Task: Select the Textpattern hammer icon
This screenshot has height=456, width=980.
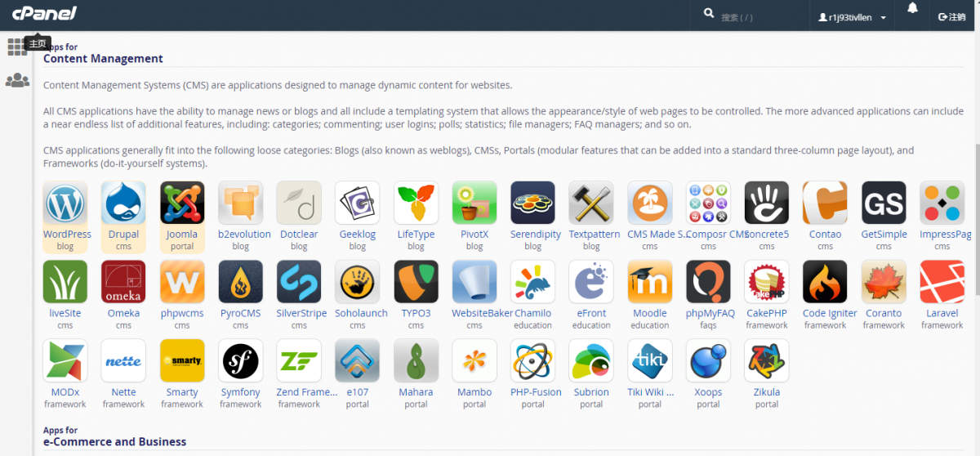Action: [591, 203]
